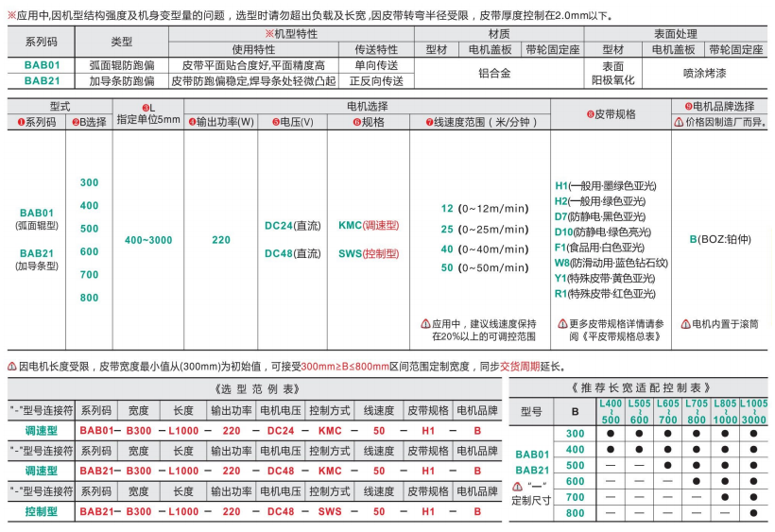This screenshot has width=775, height=532.
Task: Click the warning icon before 更多皮带规格详情请参
Action: [x=560, y=323]
